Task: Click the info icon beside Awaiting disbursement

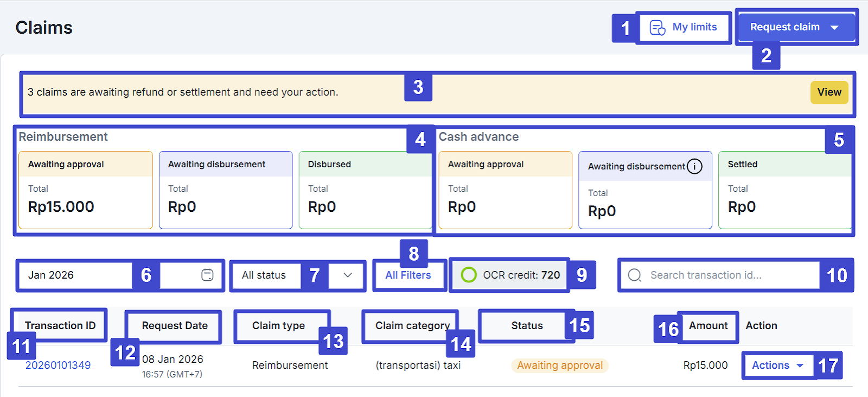Action: [694, 166]
